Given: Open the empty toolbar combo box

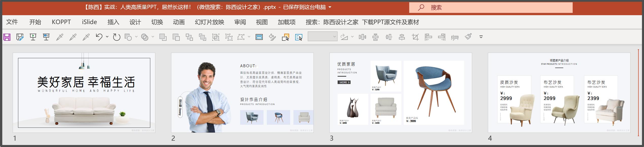Looking at the screenshot, I should tap(322, 37).
